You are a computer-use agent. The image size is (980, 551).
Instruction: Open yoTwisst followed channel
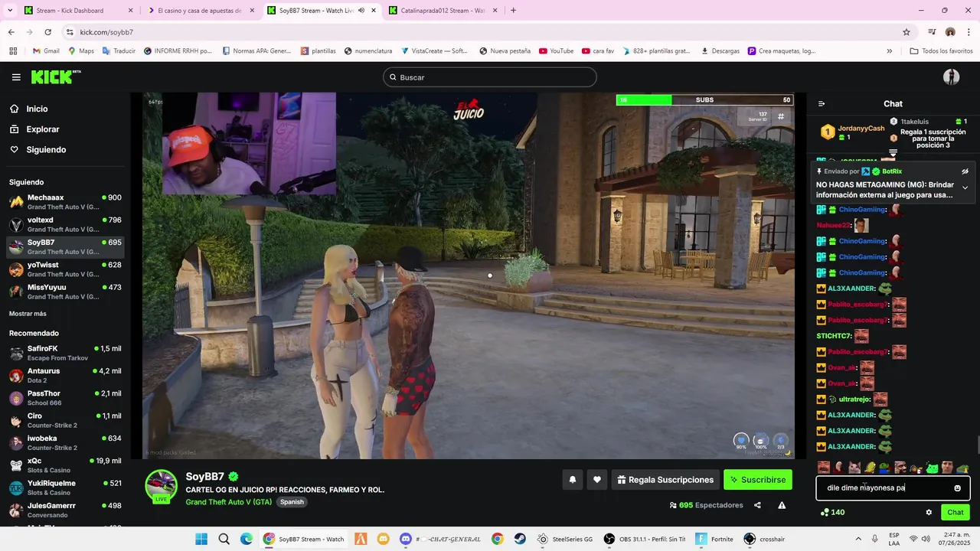pos(65,269)
